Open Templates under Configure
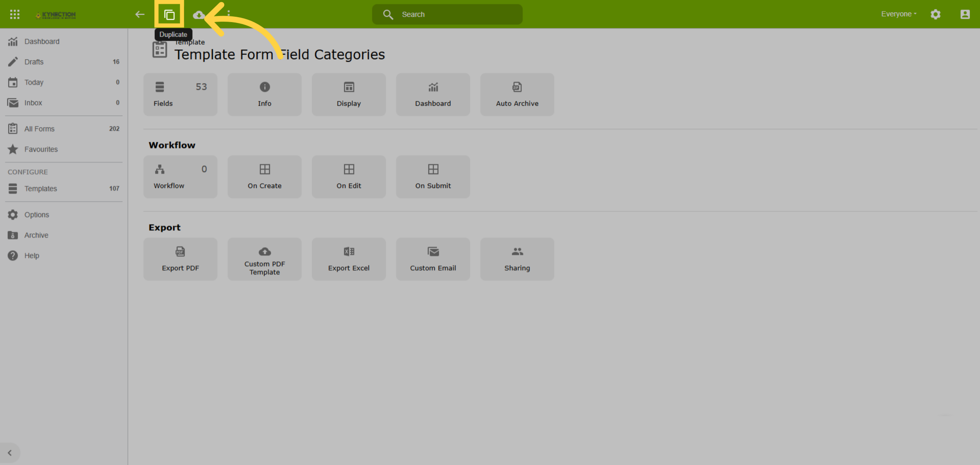This screenshot has height=465, width=980. click(64, 188)
